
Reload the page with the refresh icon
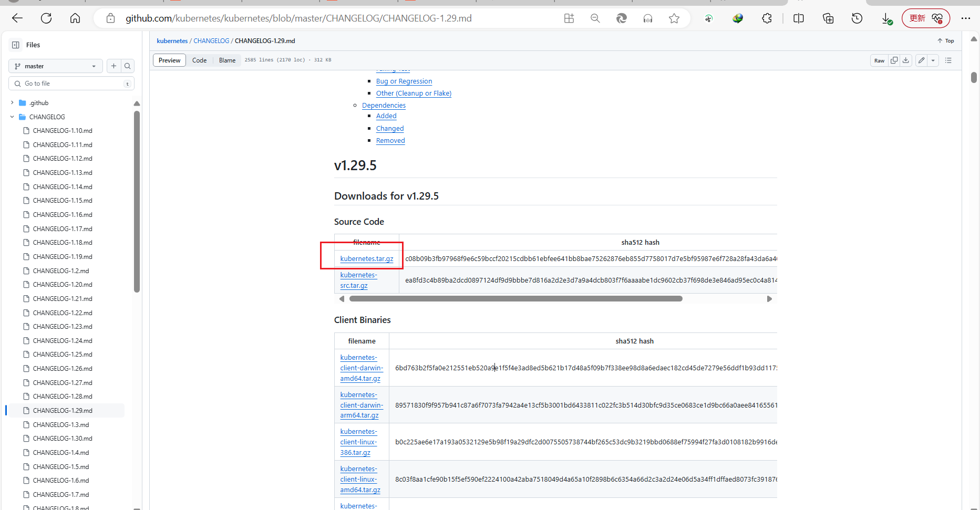(x=46, y=18)
